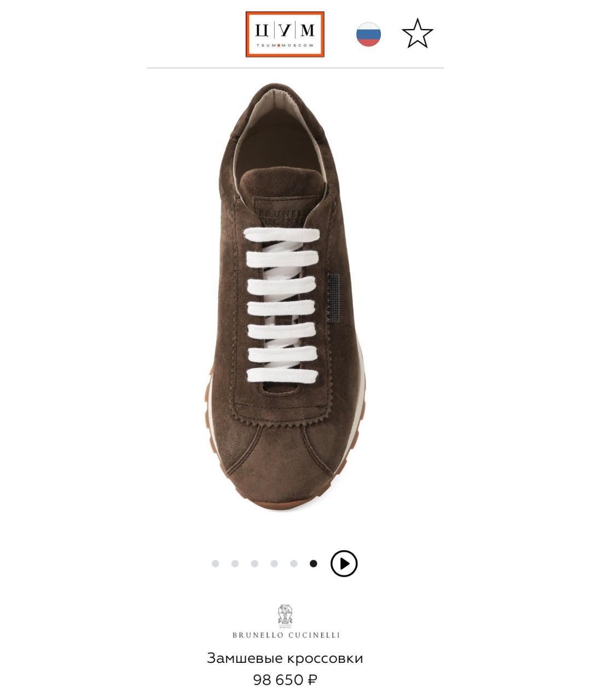
Task: Open the TSUM Moscow logo home link
Action: point(285,34)
